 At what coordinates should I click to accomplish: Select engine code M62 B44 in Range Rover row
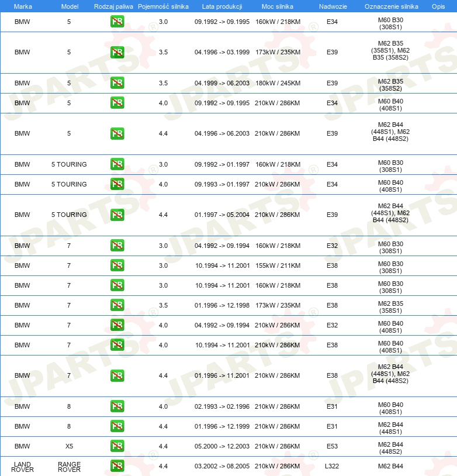click(390, 466)
